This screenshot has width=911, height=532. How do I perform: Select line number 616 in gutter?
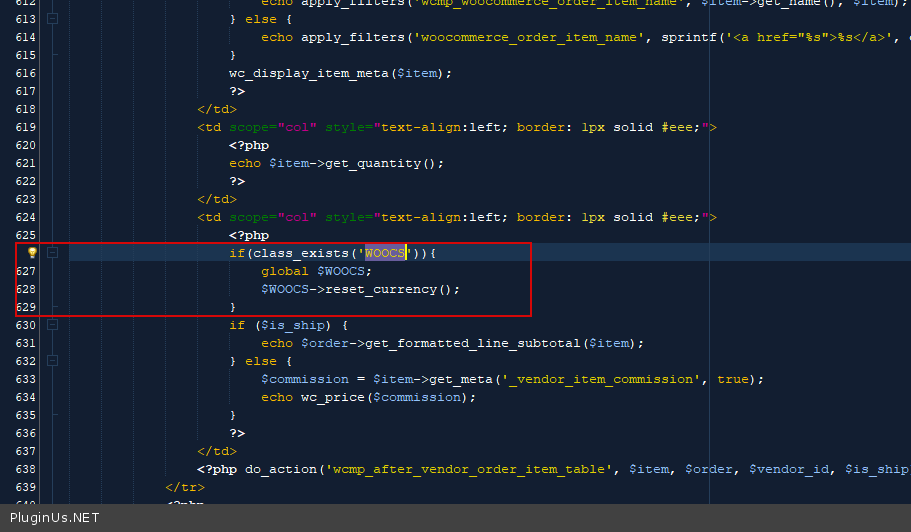26,73
